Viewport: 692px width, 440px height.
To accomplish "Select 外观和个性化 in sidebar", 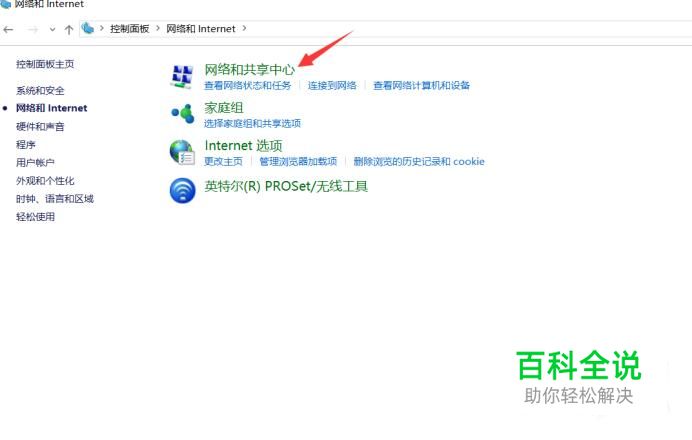I will [45, 181].
